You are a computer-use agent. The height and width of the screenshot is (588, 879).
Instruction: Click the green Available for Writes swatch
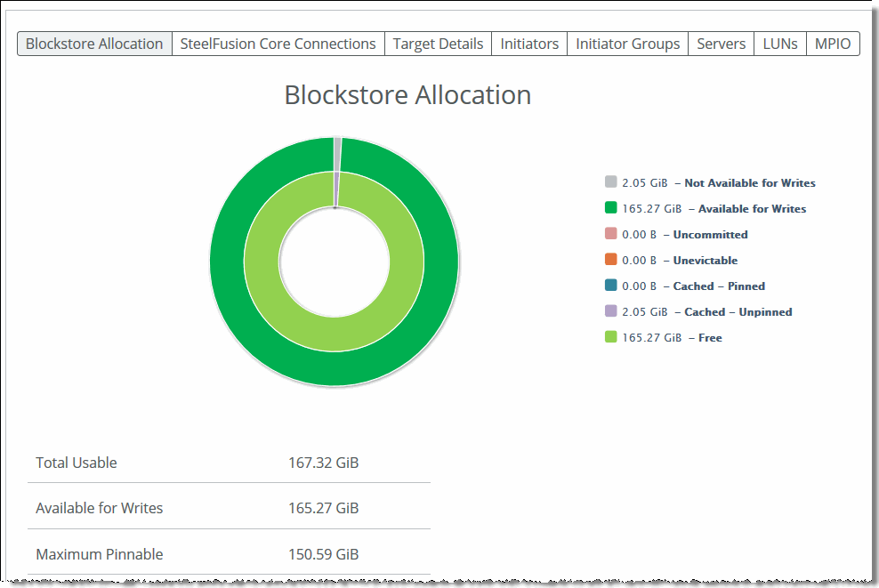[610, 208]
